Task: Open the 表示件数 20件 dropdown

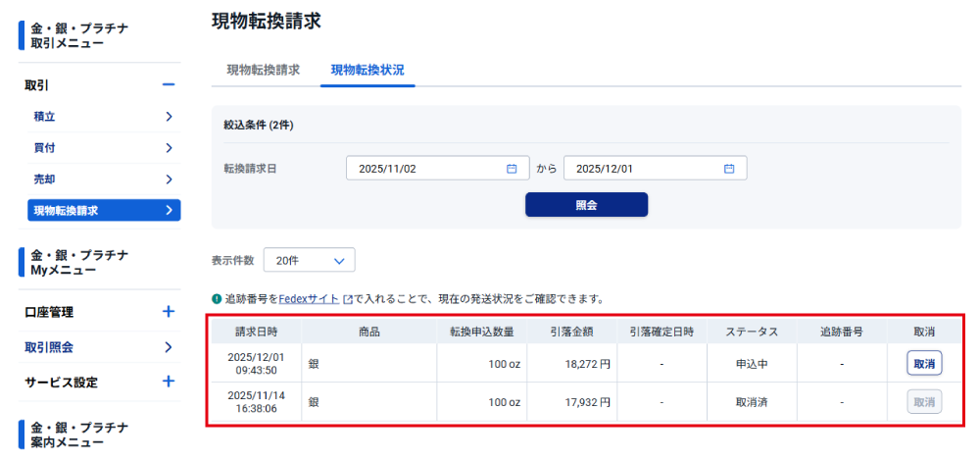Action: tap(309, 260)
